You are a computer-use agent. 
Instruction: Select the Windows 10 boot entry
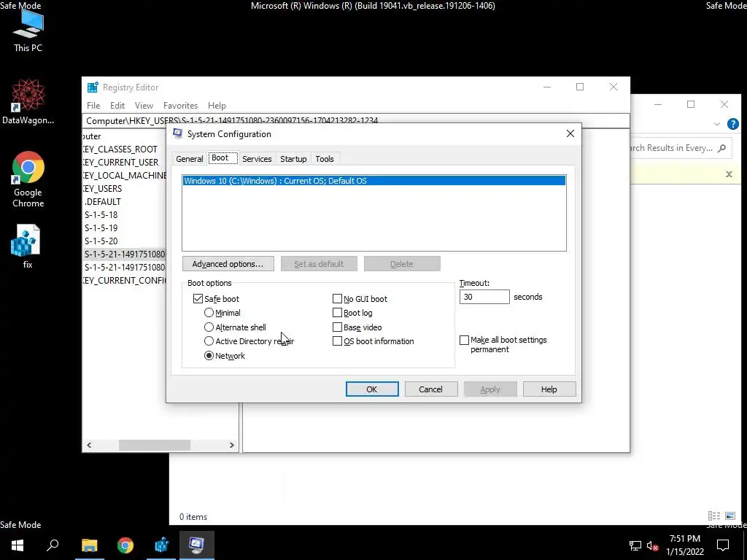click(x=374, y=181)
